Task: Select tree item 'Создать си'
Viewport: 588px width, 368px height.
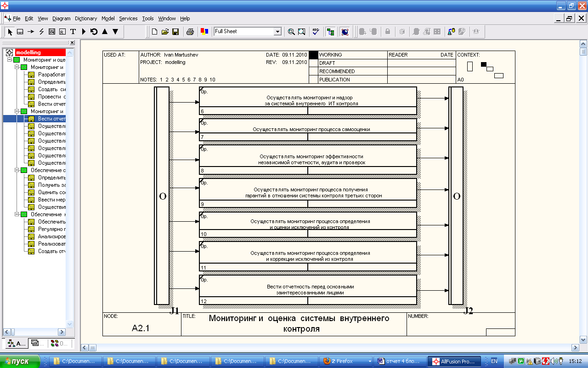Action: pos(51,89)
